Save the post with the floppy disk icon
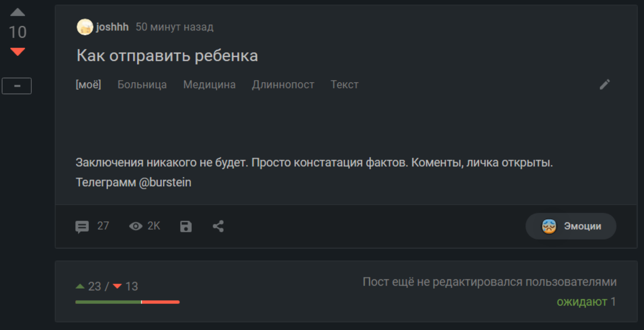The width and height of the screenshot is (644, 330). pyautogui.click(x=186, y=227)
